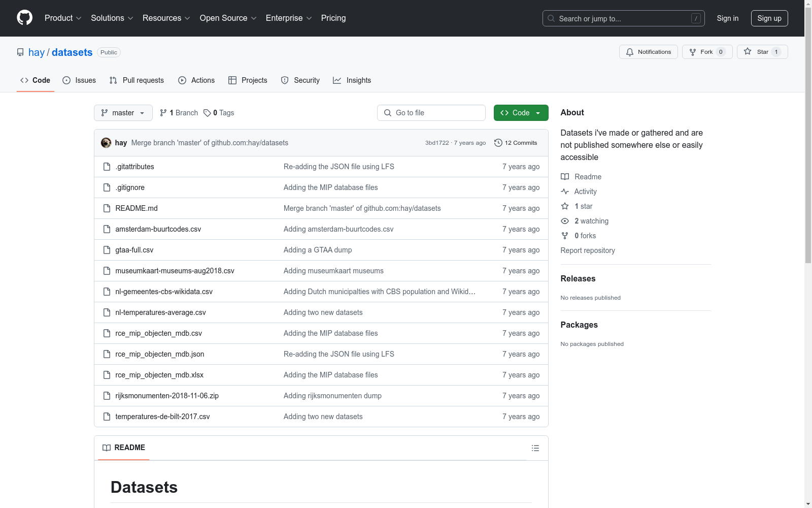This screenshot has height=508, width=812.
Task: Click the file icon for .gitignore
Action: pos(107,187)
